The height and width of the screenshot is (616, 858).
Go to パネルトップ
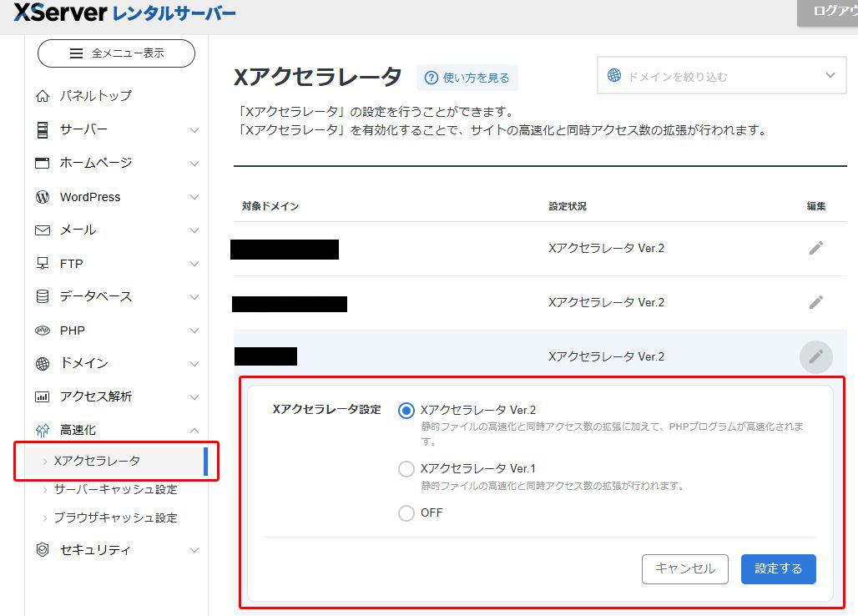pyautogui.click(x=96, y=96)
